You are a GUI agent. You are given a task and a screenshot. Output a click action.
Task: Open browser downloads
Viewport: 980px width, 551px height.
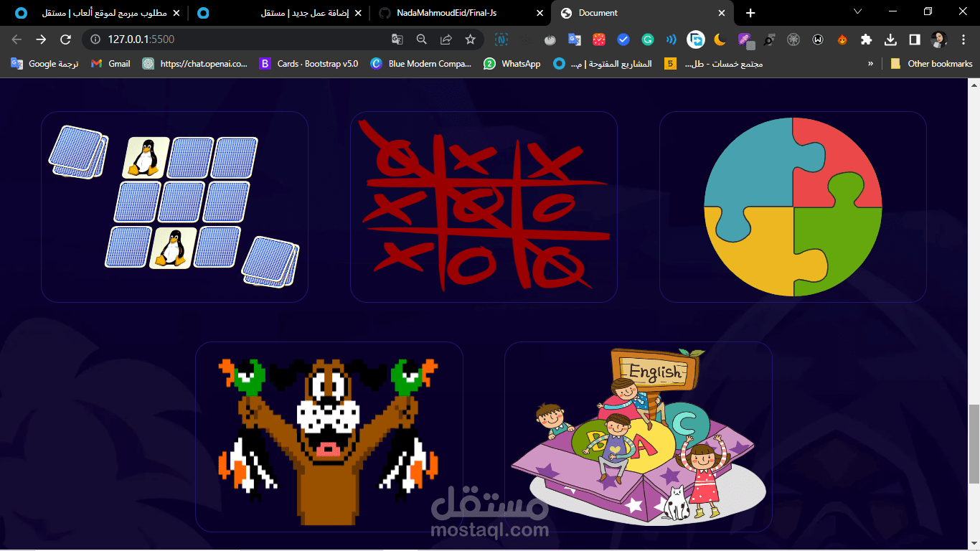click(890, 39)
